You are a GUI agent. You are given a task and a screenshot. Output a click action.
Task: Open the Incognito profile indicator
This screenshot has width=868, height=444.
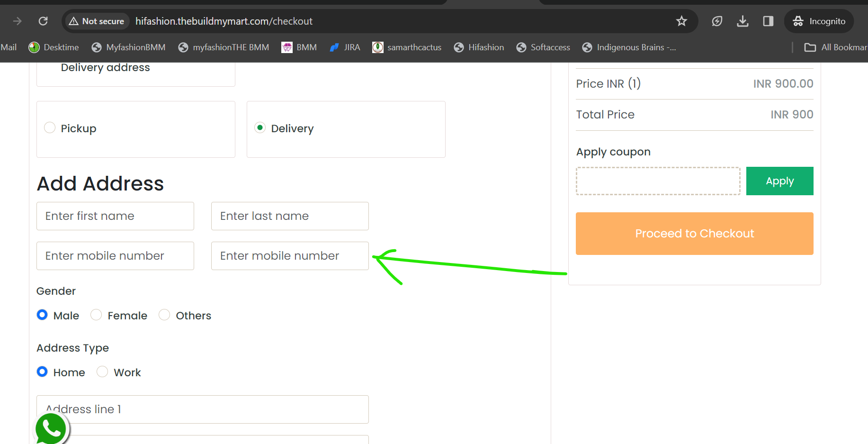pos(819,21)
